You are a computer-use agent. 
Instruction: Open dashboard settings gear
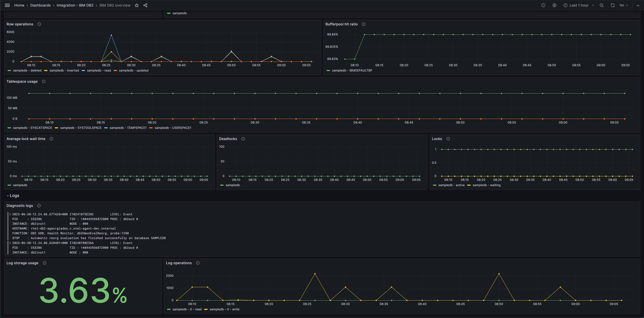point(554,5)
